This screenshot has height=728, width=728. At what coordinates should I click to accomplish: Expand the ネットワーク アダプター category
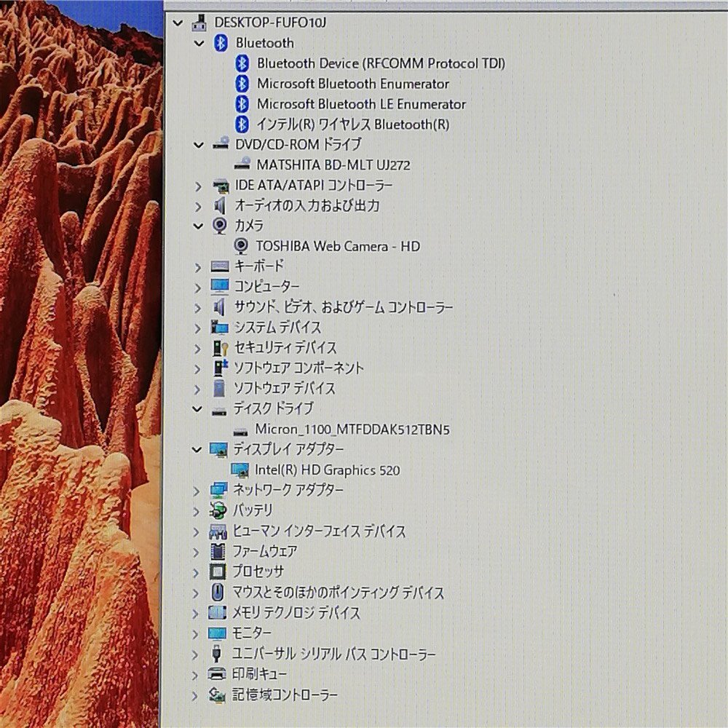(x=197, y=491)
